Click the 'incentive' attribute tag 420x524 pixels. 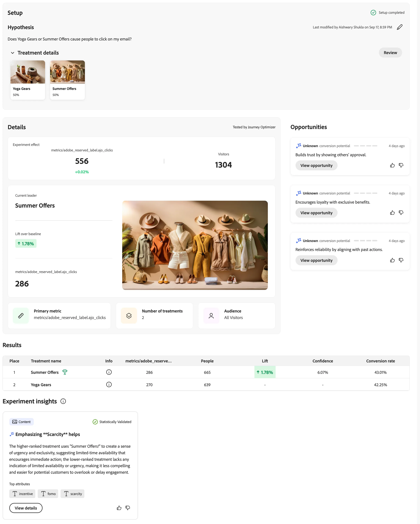point(22,494)
